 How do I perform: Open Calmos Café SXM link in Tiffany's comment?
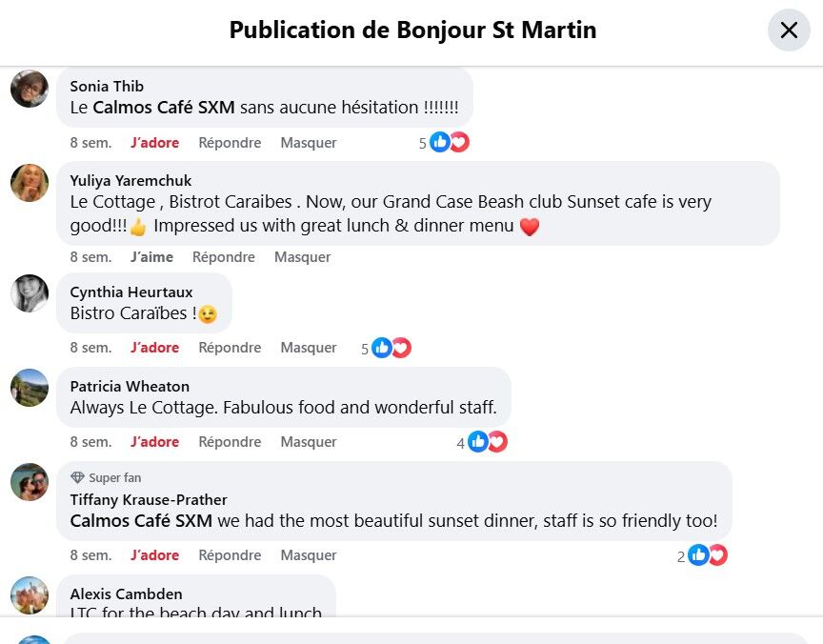(x=141, y=521)
